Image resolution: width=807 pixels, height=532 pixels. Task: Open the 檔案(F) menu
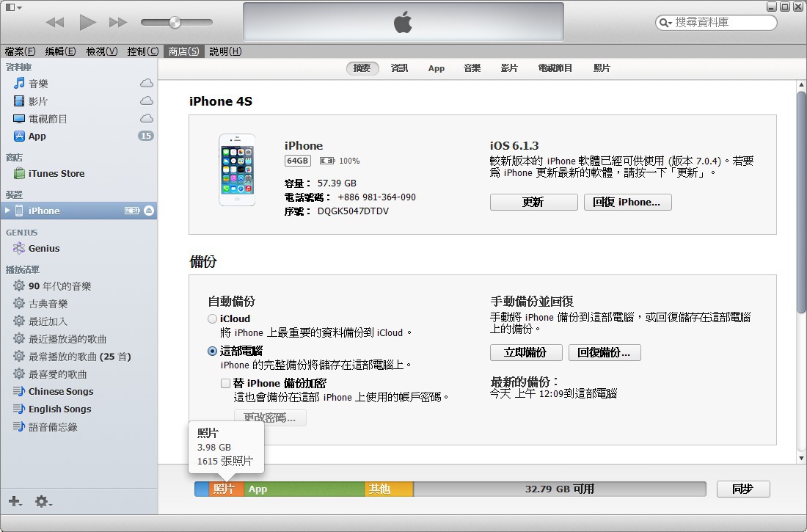point(20,51)
